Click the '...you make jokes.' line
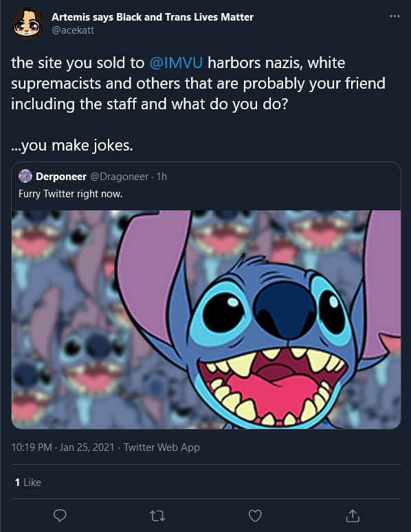411x532 pixels. point(72,146)
